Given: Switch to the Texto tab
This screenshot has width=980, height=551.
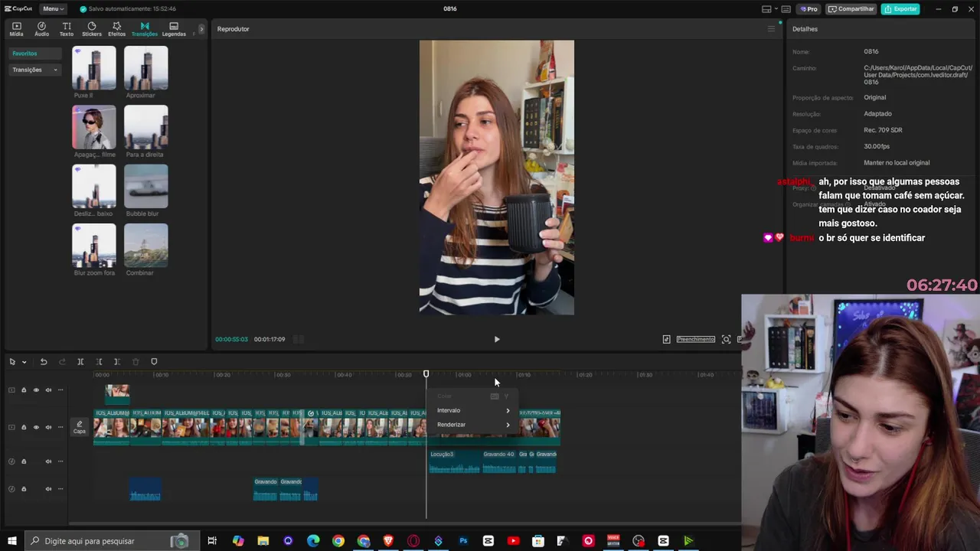Looking at the screenshot, I should pyautogui.click(x=67, y=29).
